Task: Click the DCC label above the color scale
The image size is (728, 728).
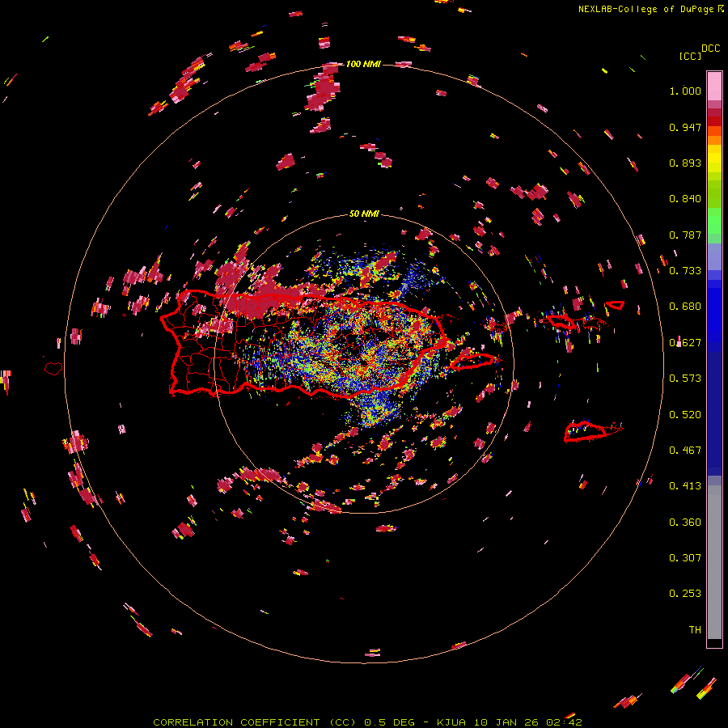Action: tap(711, 49)
